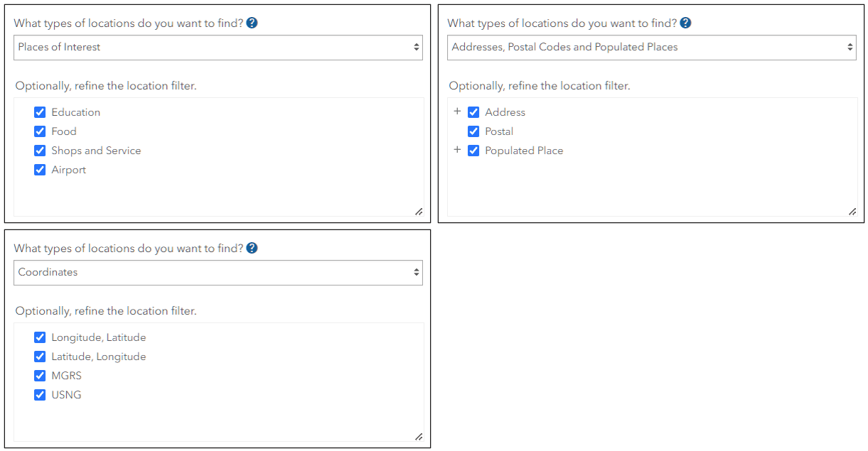Expand the Populated Place tree node
Viewport: 868px width, 451px height.
[457, 150]
